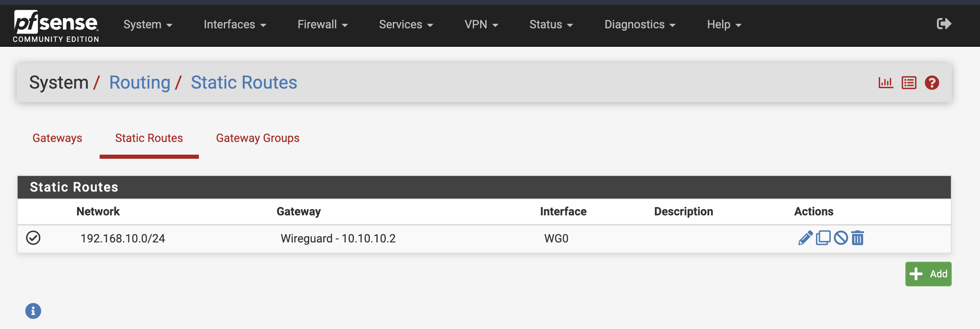980x329 pixels.
Task: Switch to the Gateways tab
Action: click(x=57, y=138)
